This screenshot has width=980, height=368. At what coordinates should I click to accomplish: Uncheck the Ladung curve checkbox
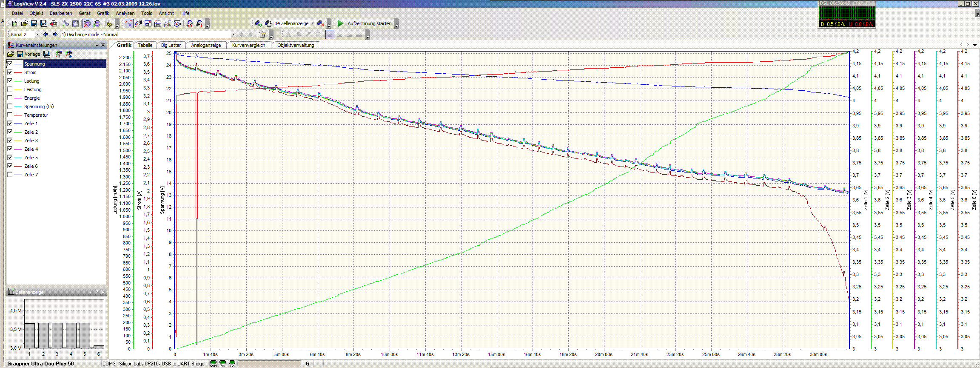click(x=10, y=81)
